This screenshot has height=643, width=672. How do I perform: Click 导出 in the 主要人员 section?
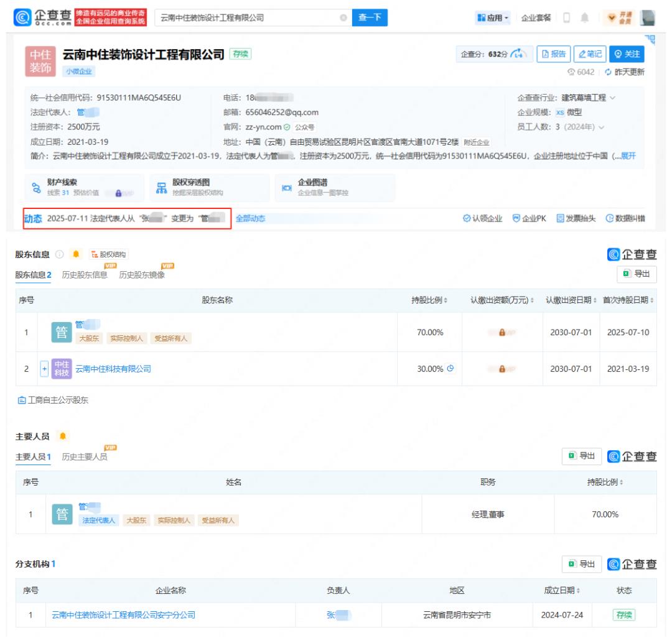[582, 456]
